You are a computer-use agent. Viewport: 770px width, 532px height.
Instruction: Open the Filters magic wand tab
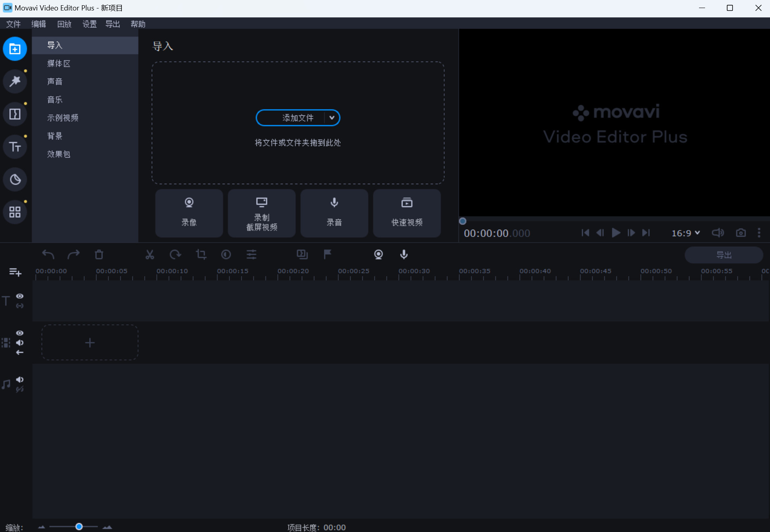pos(15,82)
